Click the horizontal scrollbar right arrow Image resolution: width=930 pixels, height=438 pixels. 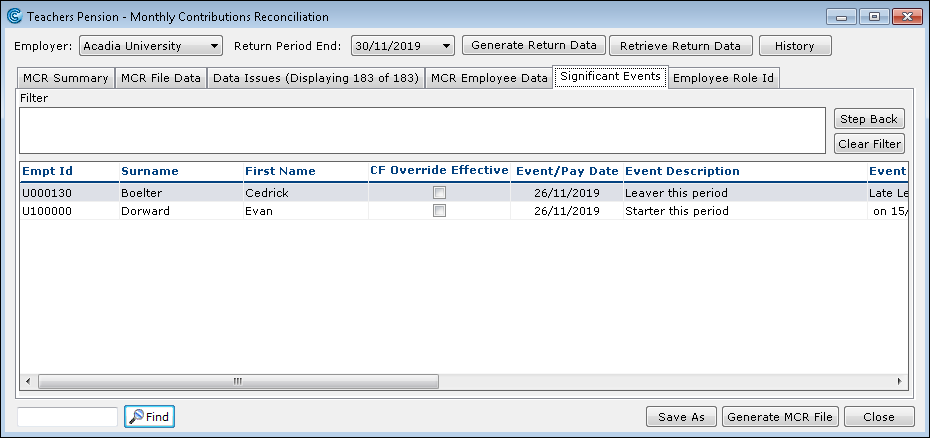tap(899, 381)
